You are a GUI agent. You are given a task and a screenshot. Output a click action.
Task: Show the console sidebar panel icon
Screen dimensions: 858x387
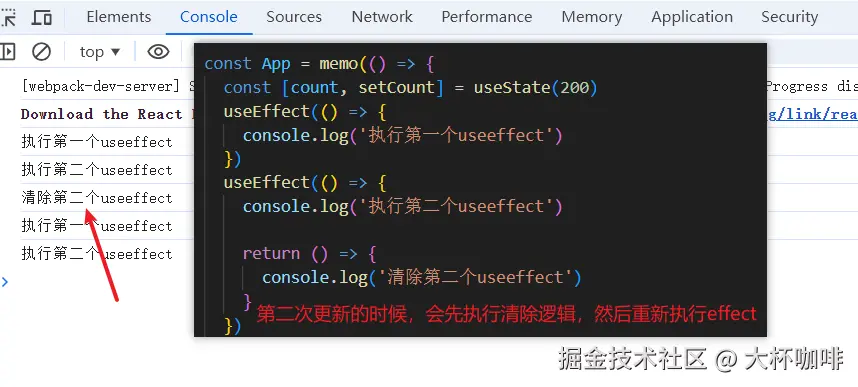[7, 52]
